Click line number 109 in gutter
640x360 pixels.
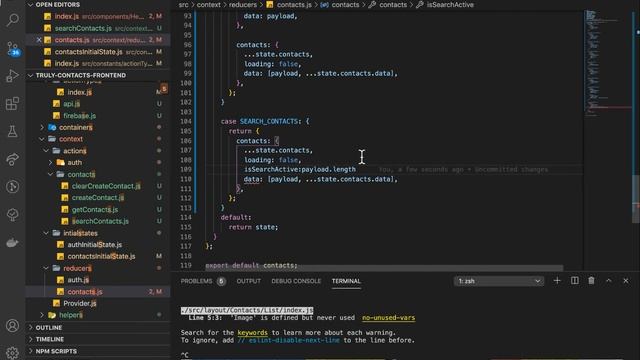186,169
